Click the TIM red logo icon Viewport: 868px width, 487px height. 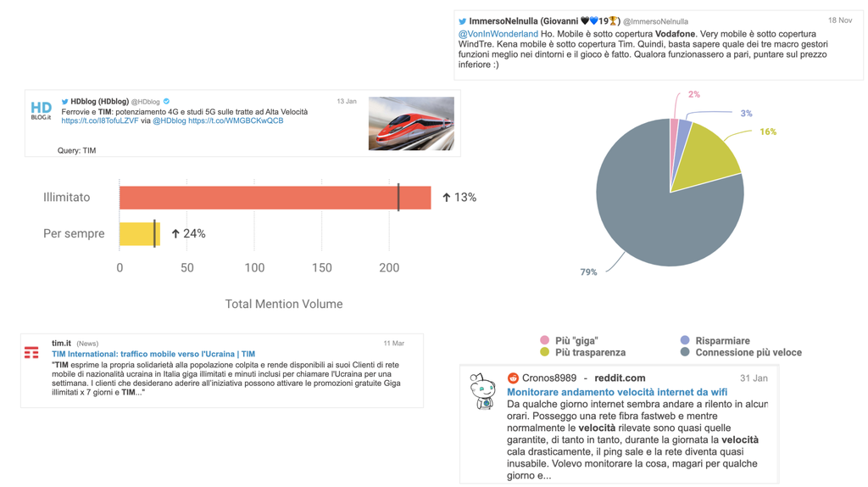click(x=31, y=352)
